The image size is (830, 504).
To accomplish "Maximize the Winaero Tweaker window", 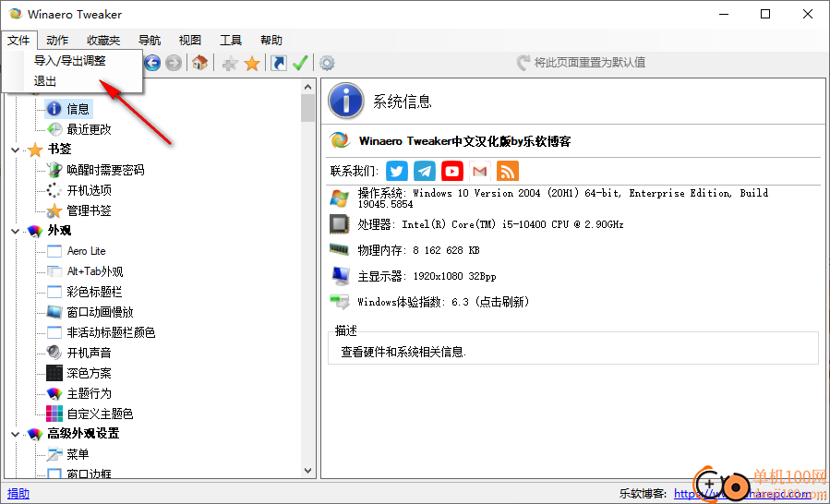I will pos(765,15).
